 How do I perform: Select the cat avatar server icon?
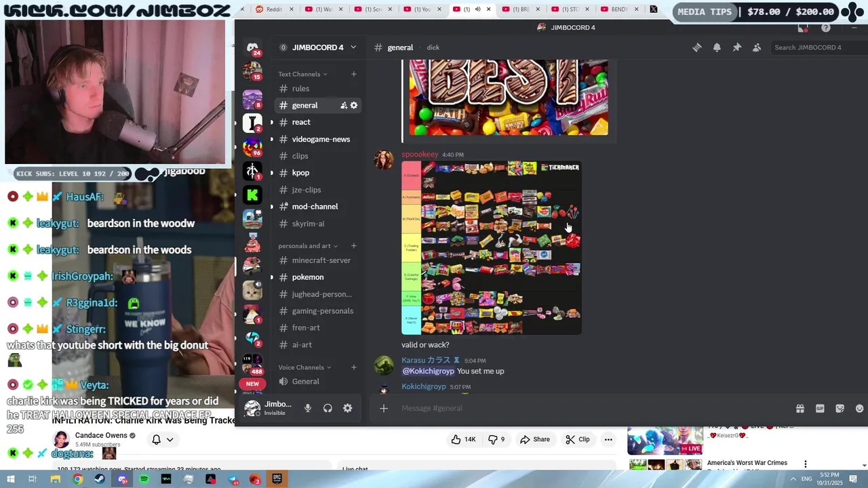pos(252,290)
